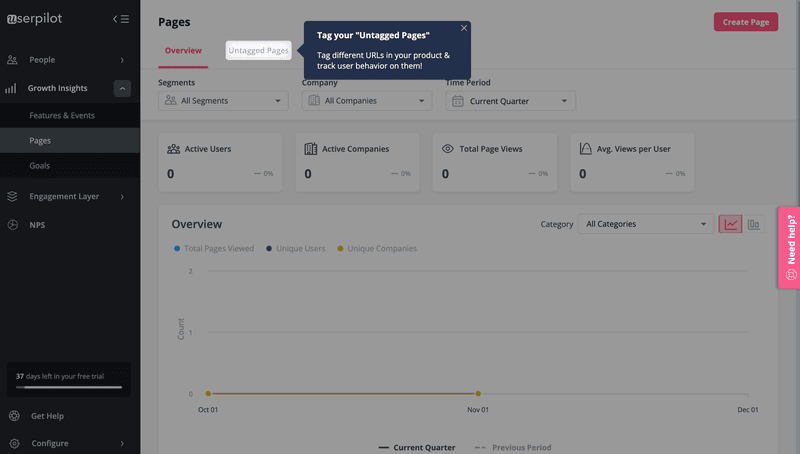Click the Growth Insights bar chart icon
This screenshot has width=800, height=454.
point(11,88)
